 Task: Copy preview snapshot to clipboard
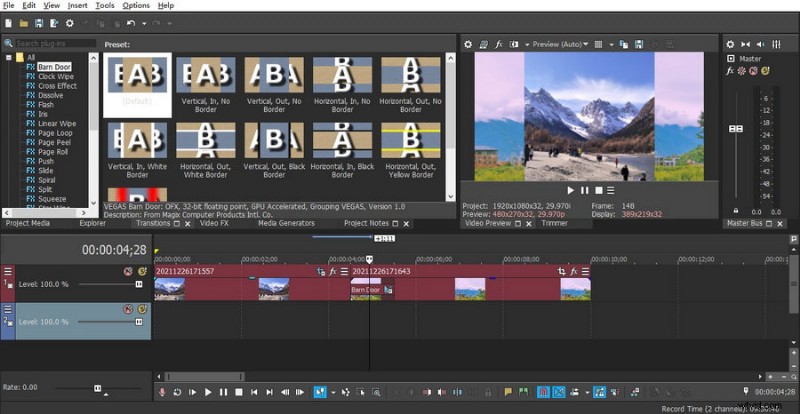[x=623, y=44]
